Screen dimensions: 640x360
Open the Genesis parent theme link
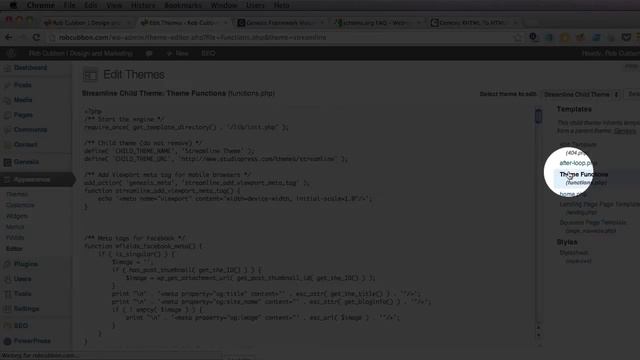625,131
